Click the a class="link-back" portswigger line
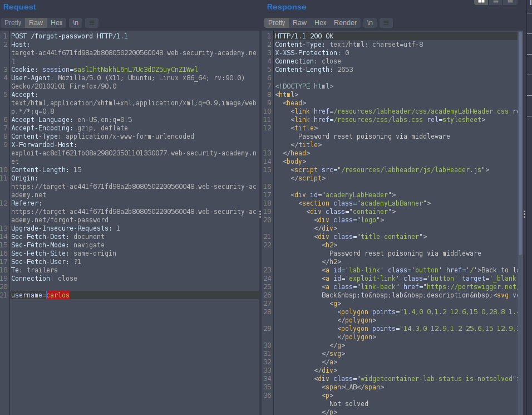The image size is (532, 415). pyautogui.click(x=420, y=287)
